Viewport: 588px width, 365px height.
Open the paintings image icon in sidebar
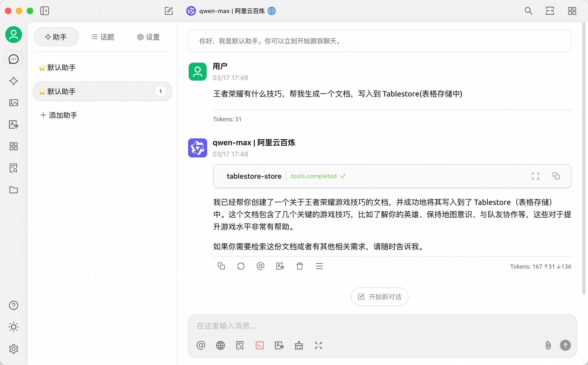(13, 103)
